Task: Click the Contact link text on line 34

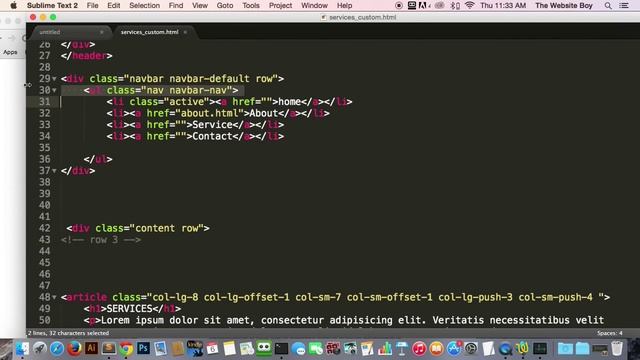Action: 212,136
